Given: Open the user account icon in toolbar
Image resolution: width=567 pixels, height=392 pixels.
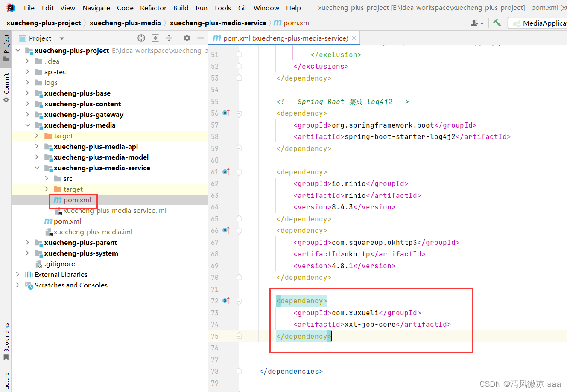Looking at the screenshot, I should (x=477, y=23).
